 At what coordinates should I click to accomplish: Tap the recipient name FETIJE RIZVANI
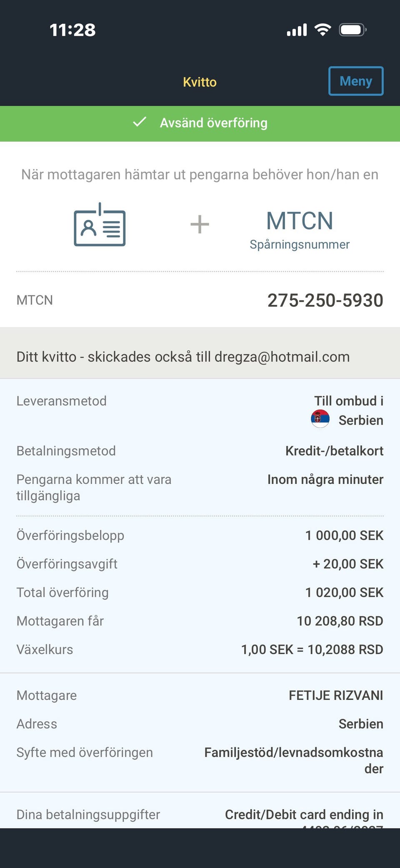[336, 695]
